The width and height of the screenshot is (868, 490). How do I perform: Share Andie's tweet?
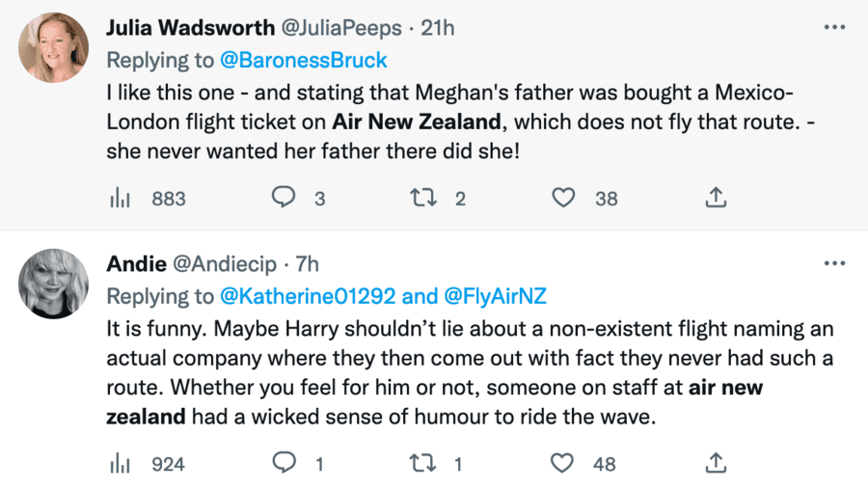[715, 464]
